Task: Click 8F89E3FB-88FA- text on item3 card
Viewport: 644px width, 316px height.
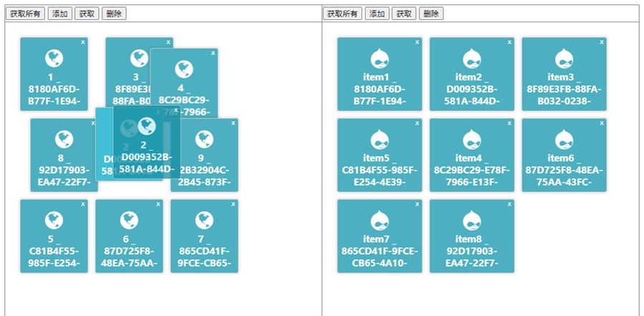Action: tap(565, 90)
